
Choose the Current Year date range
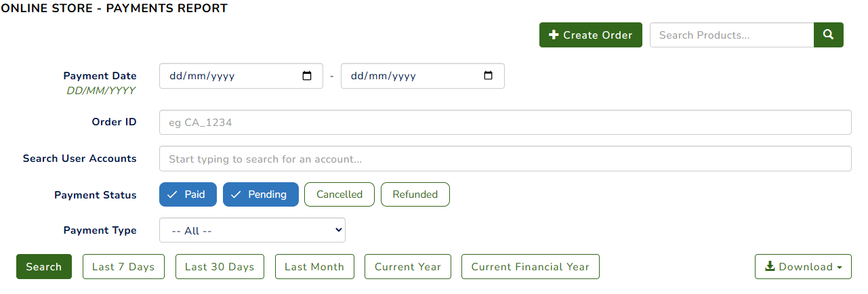[408, 267]
